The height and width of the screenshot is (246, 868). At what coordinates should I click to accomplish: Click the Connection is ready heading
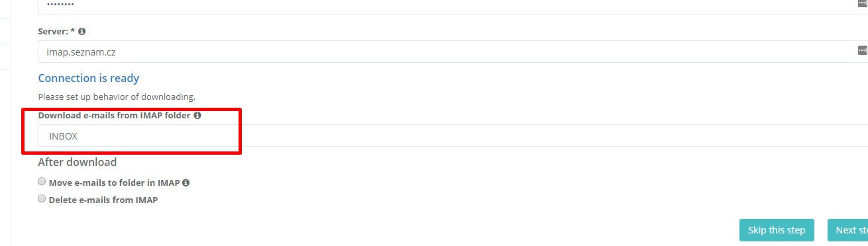click(89, 78)
